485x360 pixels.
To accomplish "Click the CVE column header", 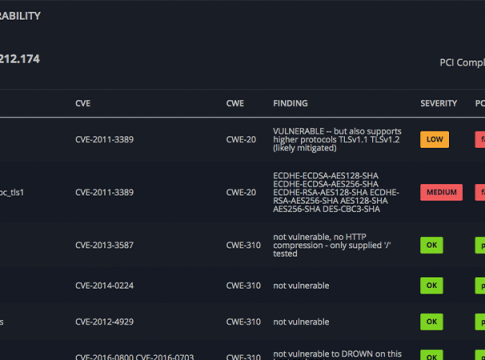I will tap(83, 103).
